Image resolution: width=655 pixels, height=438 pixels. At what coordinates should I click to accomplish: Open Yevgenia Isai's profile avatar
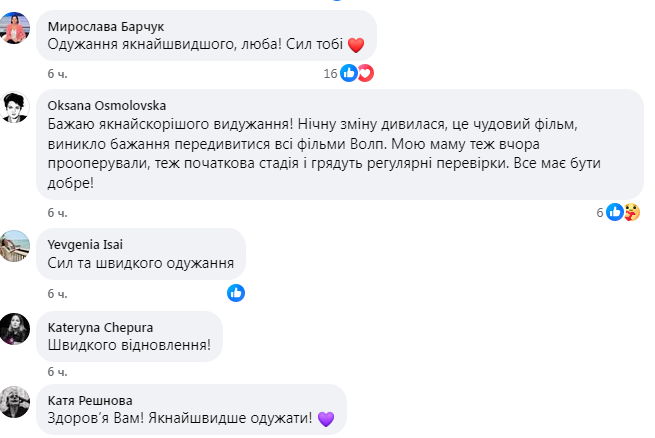[15, 246]
